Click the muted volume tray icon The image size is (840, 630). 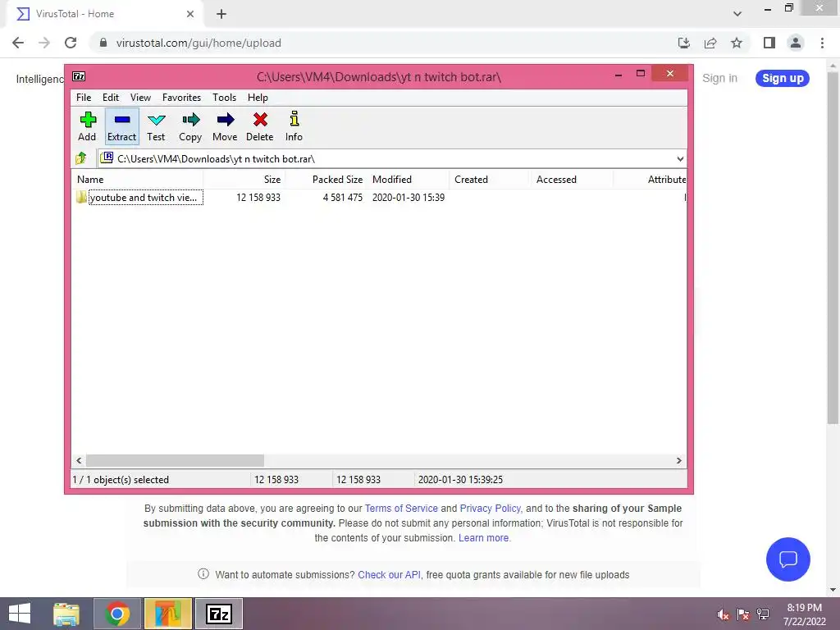[x=724, y=614]
